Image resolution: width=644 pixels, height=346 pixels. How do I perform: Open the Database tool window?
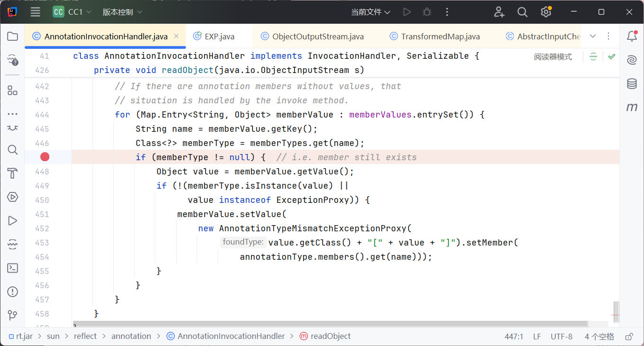coord(632,84)
